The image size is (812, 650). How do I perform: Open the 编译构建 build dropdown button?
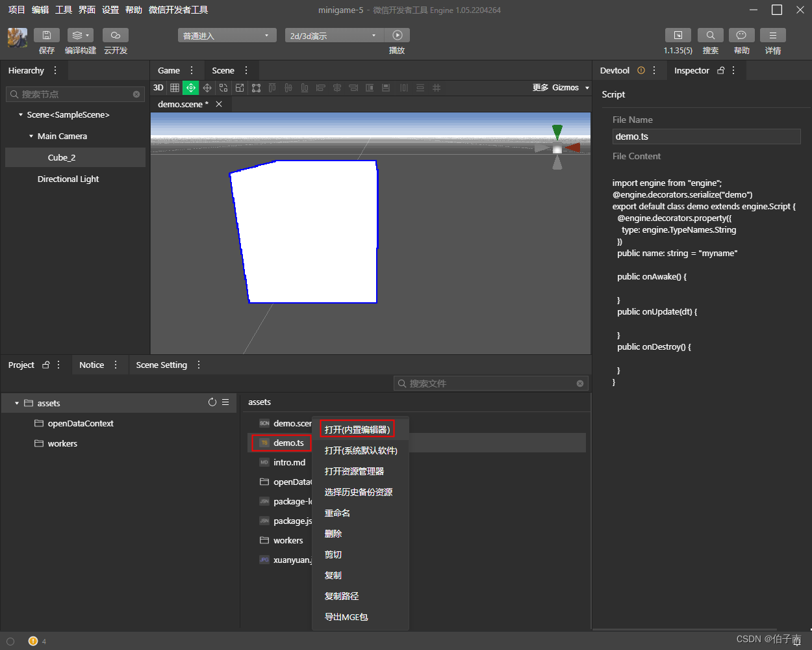[81, 35]
